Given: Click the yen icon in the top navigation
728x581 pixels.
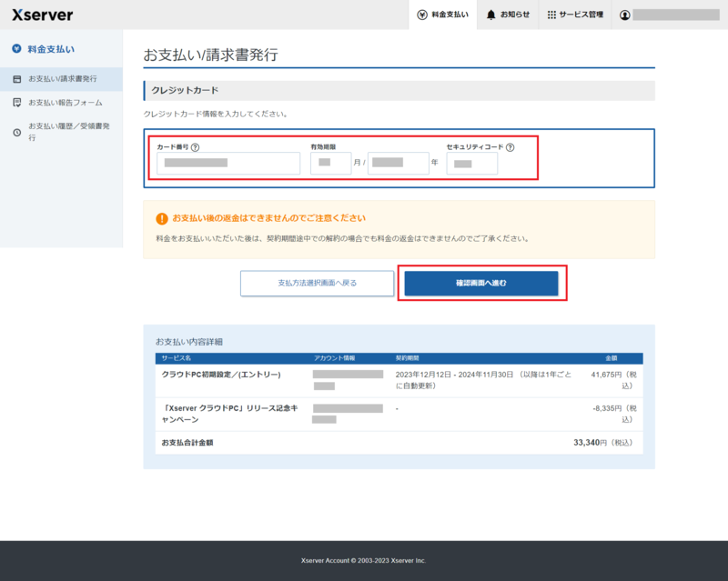Looking at the screenshot, I should [422, 15].
